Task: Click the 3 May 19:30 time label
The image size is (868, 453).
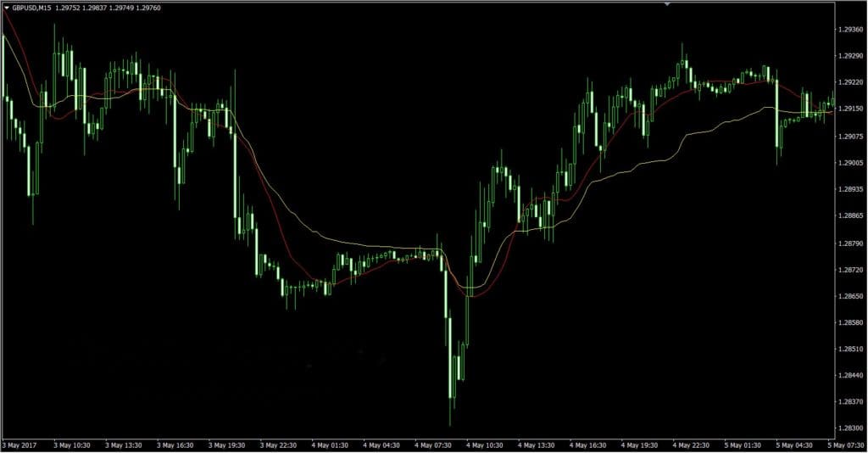Action: (x=226, y=445)
